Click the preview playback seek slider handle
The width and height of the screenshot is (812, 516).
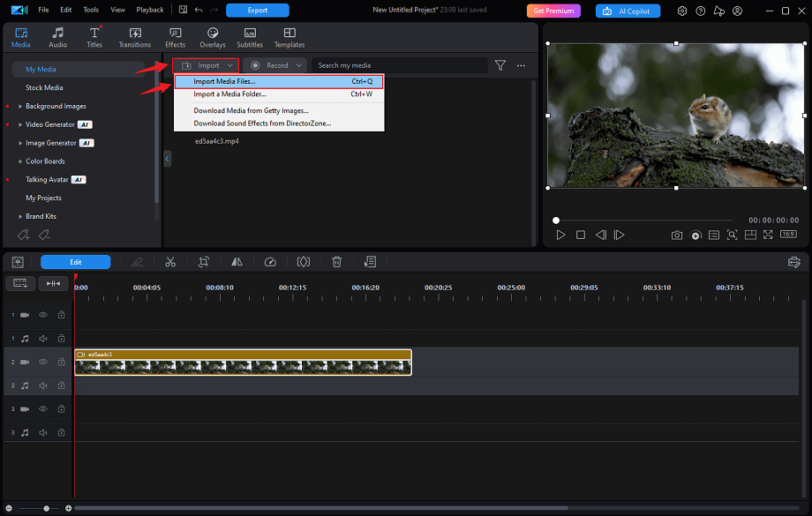(x=556, y=220)
